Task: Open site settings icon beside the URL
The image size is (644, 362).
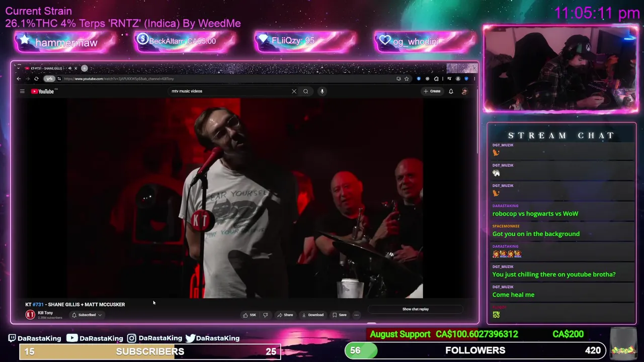Action: pyautogui.click(x=59, y=78)
